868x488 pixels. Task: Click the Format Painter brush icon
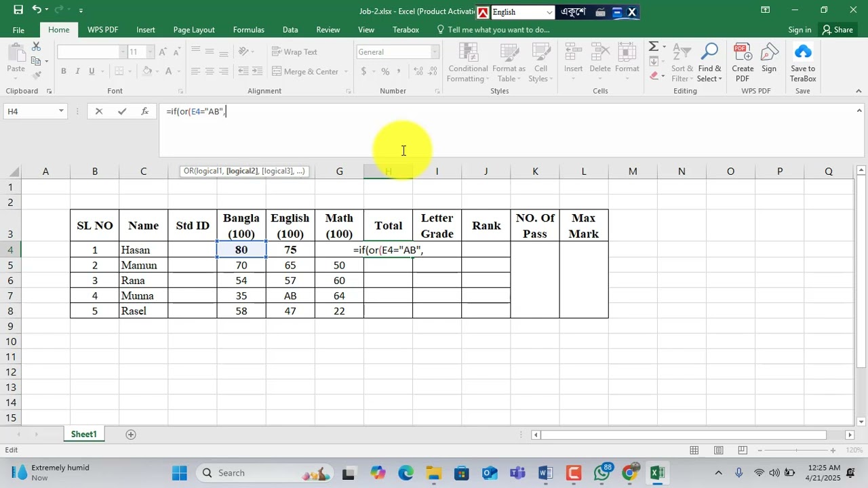[x=36, y=76]
